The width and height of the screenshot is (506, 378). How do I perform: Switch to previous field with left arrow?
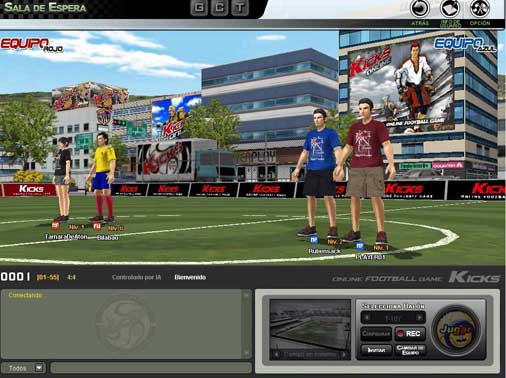(x=276, y=355)
